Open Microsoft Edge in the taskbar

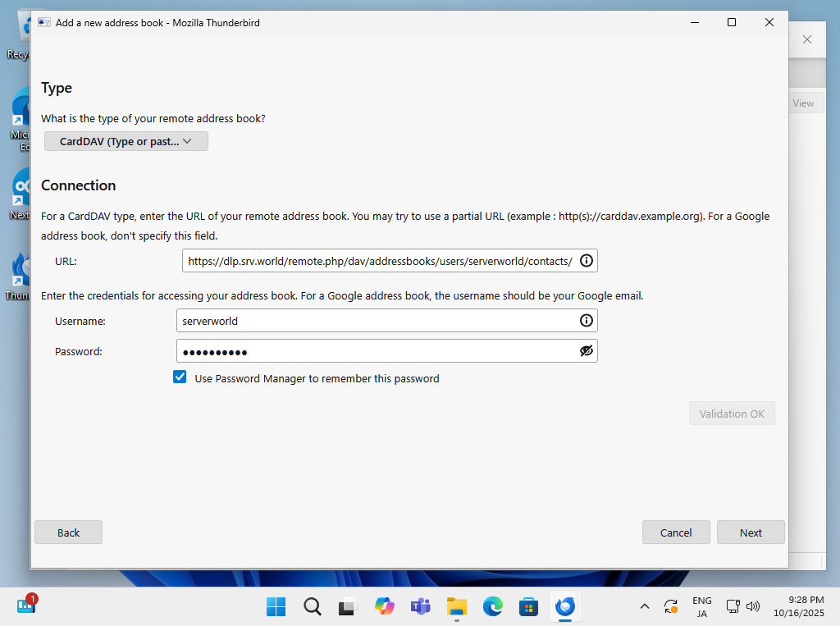click(x=492, y=607)
